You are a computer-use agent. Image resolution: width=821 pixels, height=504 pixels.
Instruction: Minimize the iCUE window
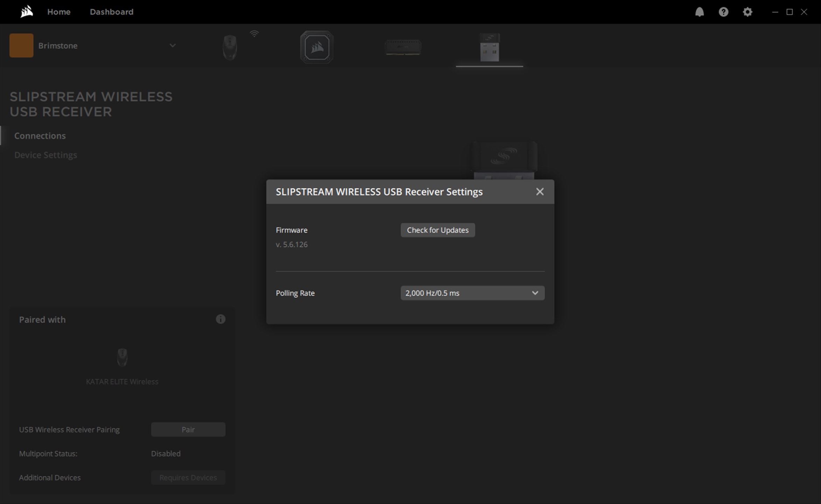coord(775,12)
